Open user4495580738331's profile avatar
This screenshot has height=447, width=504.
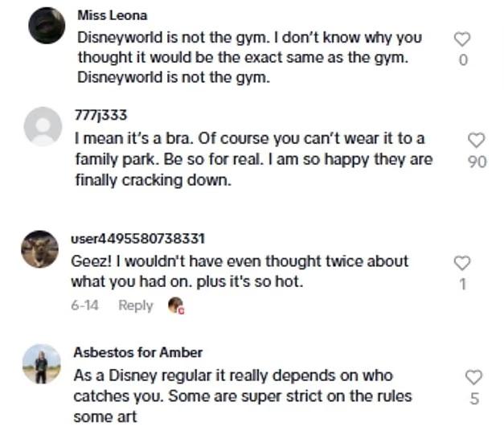pyautogui.click(x=40, y=248)
